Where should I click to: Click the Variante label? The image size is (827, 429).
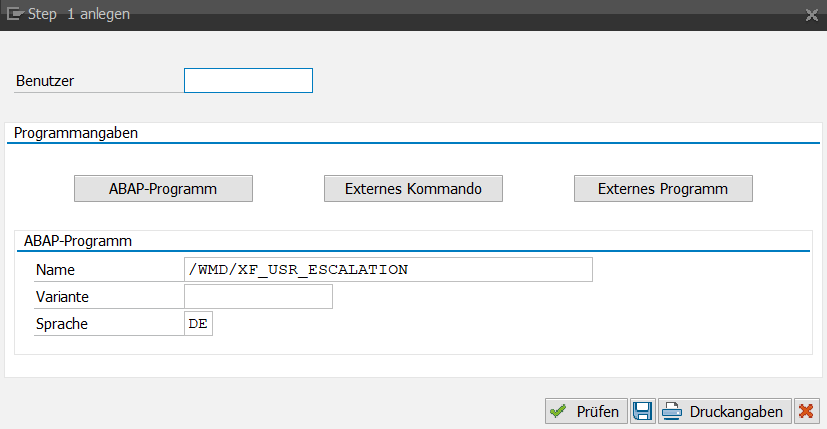tap(63, 297)
